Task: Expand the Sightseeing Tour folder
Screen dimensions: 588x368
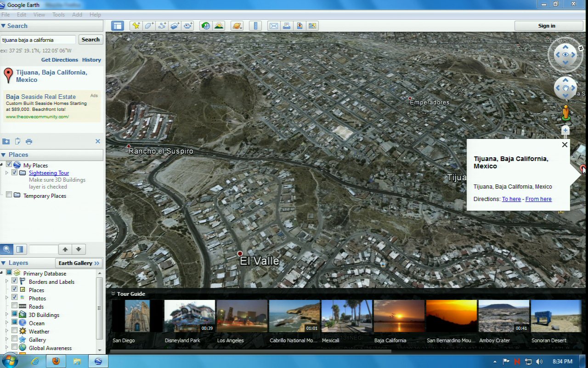Action: 7,173
